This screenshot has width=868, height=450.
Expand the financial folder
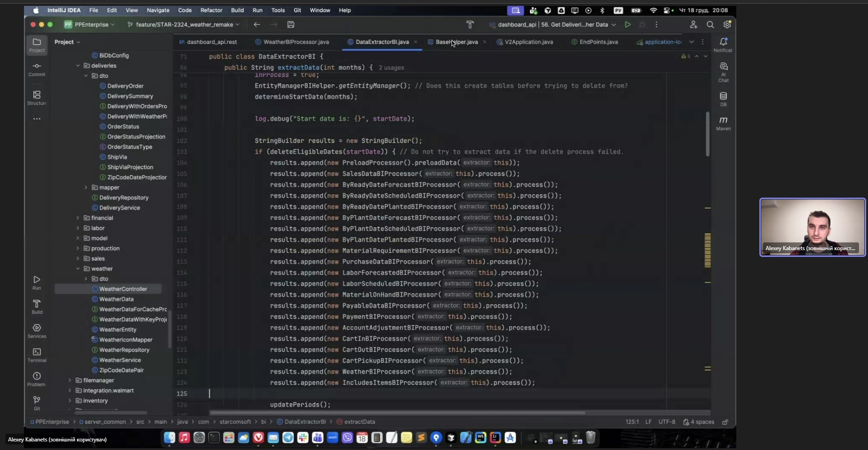tap(78, 218)
